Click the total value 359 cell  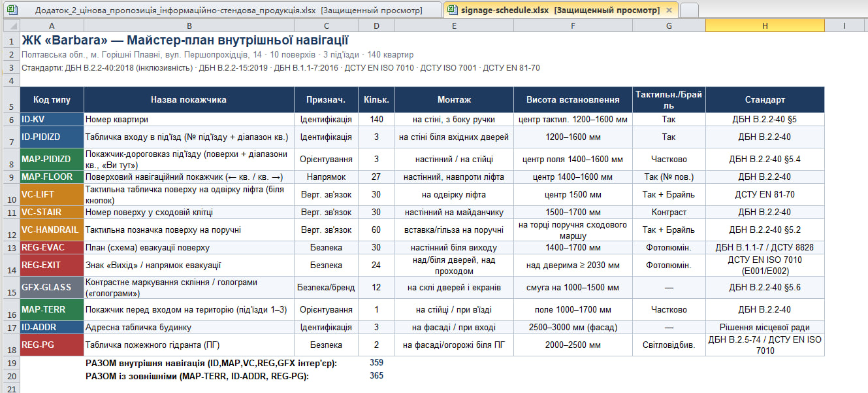376,362
